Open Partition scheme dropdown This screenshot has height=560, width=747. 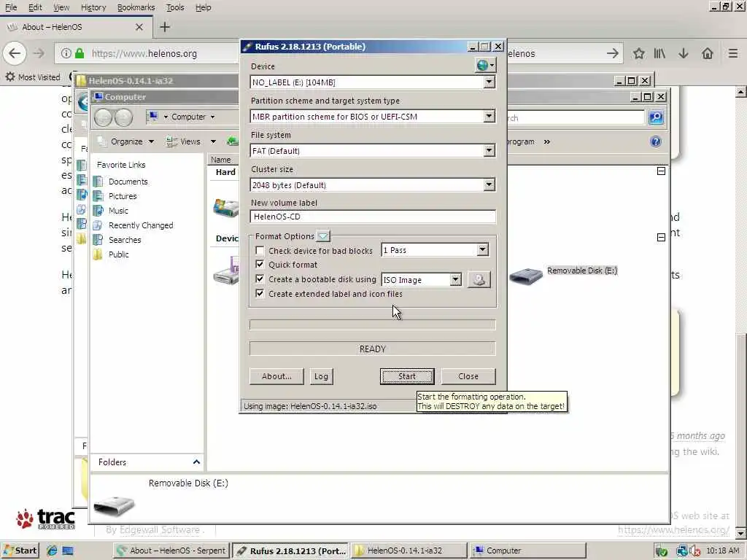coord(489,117)
